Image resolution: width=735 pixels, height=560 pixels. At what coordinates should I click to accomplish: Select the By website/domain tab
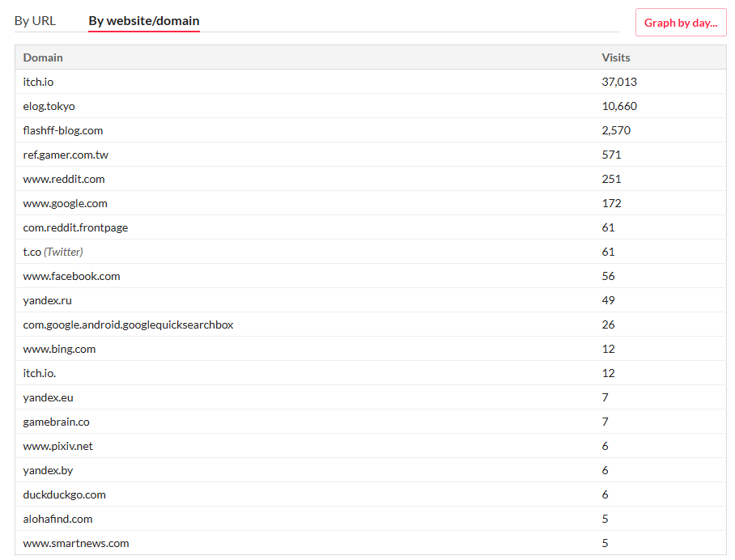(144, 21)
